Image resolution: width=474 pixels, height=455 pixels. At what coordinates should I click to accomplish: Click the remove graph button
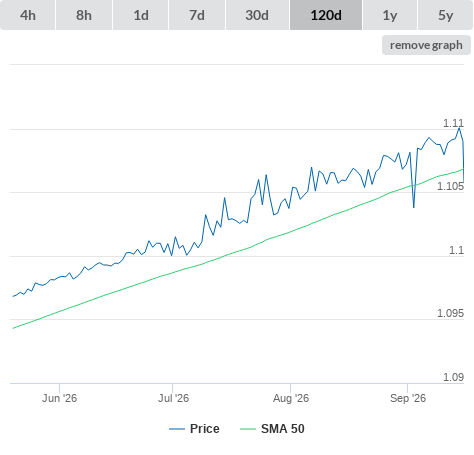(x=426, y=45)
